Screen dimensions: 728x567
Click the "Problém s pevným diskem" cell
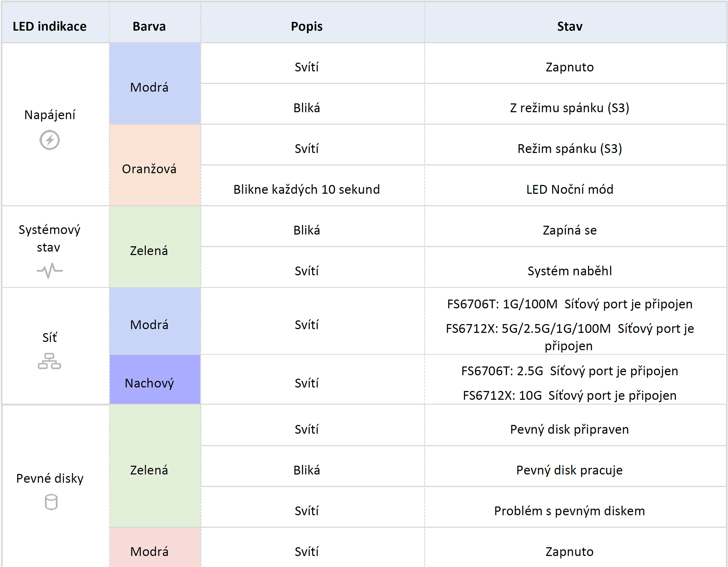570,511
